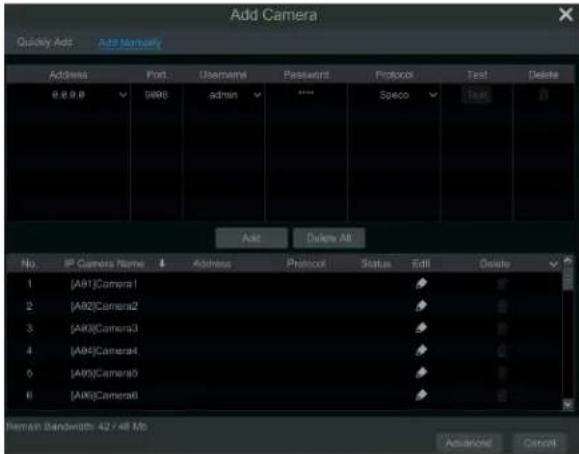Click the Port input field

pos(157,95)
